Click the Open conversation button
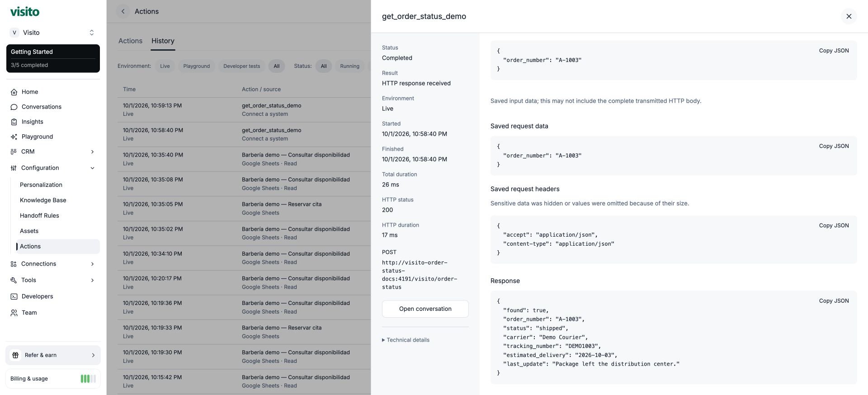 (x=425, y=309)
